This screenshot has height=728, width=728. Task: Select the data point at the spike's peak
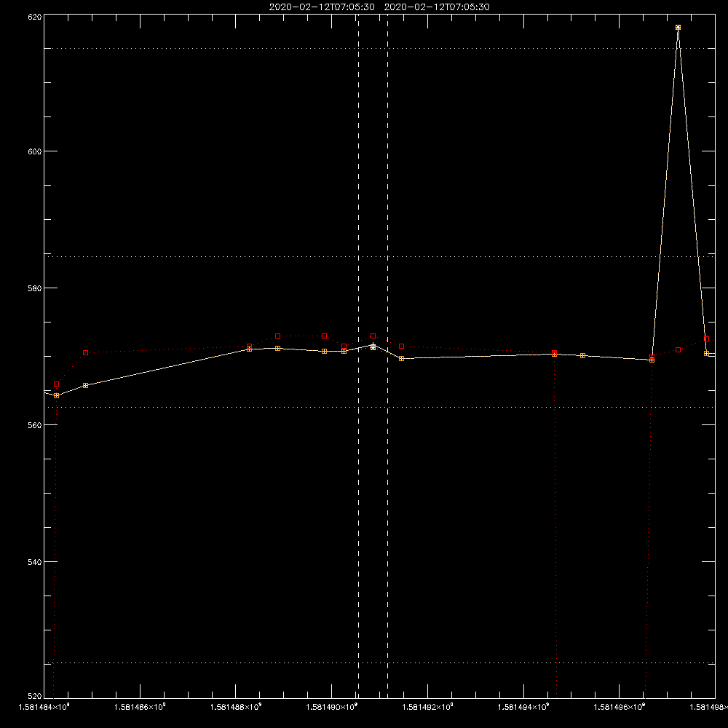(x=678, y=28)
